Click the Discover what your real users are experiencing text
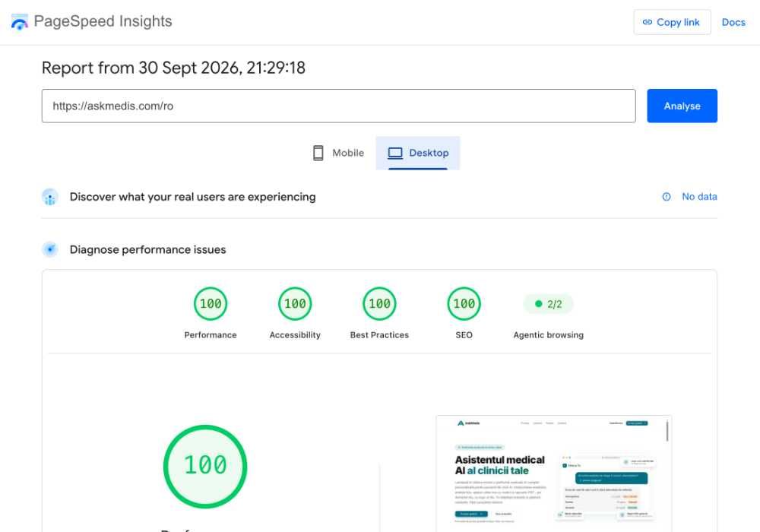Viewport: 760px width, 532px height. pyautogui.click(x=193, y=197)
